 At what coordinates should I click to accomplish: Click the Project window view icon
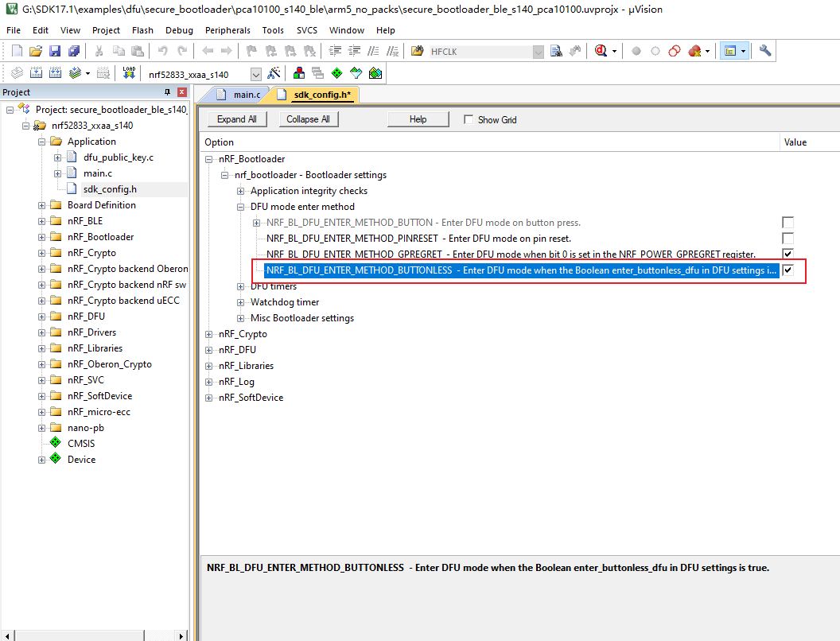[x=729, y=51]
